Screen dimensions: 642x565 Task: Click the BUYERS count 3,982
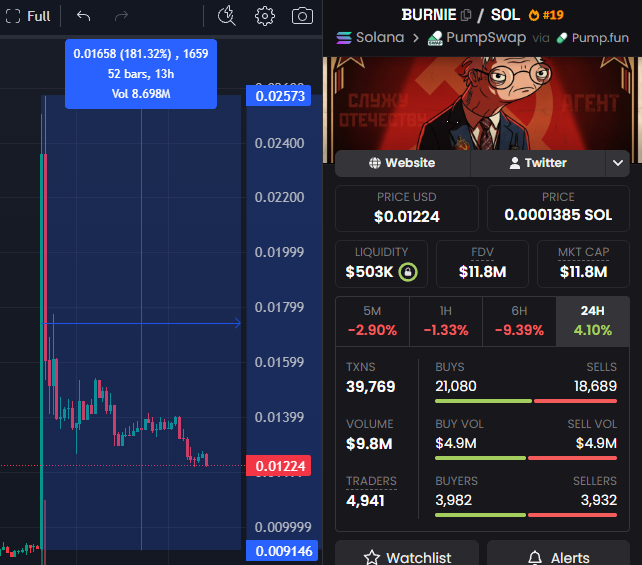click(453, 500)
